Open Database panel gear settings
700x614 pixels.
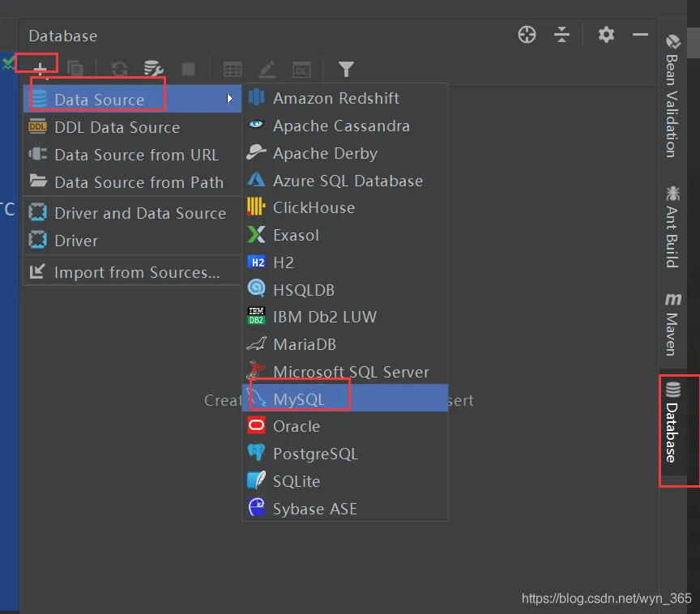(x=606, y=34)
